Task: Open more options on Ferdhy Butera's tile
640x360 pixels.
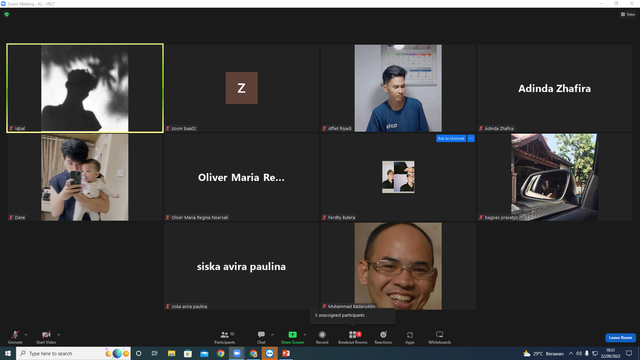Action: [x=471, y=138]
